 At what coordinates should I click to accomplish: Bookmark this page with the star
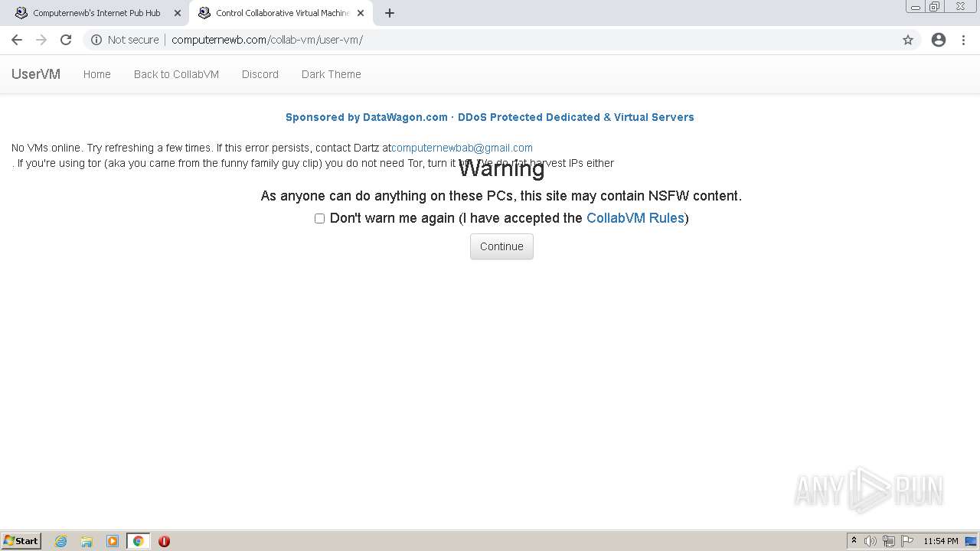coord(908,40)
